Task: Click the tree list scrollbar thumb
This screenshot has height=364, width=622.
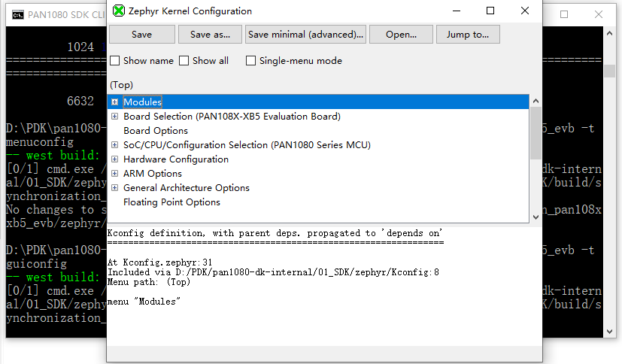Action: (x=536, y=133)
